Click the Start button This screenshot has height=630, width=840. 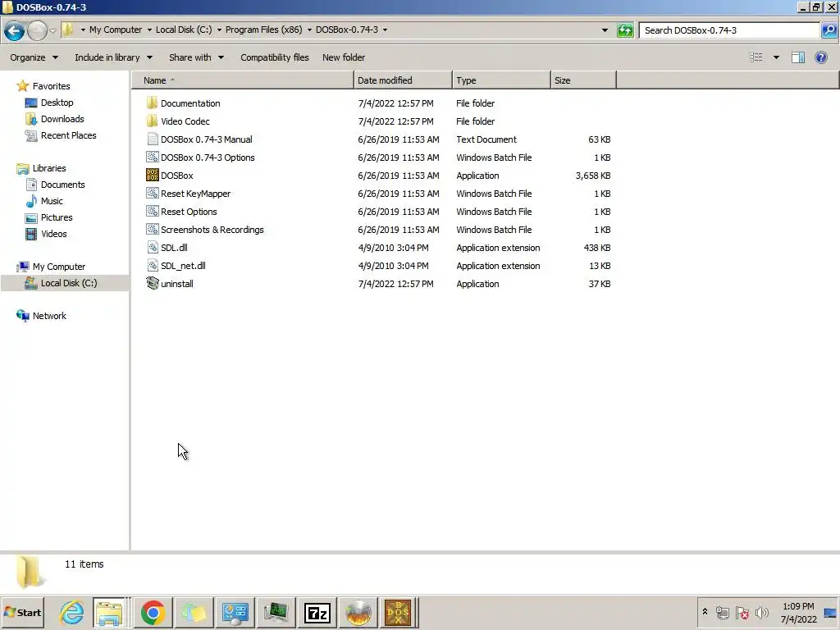coord(22,612)
